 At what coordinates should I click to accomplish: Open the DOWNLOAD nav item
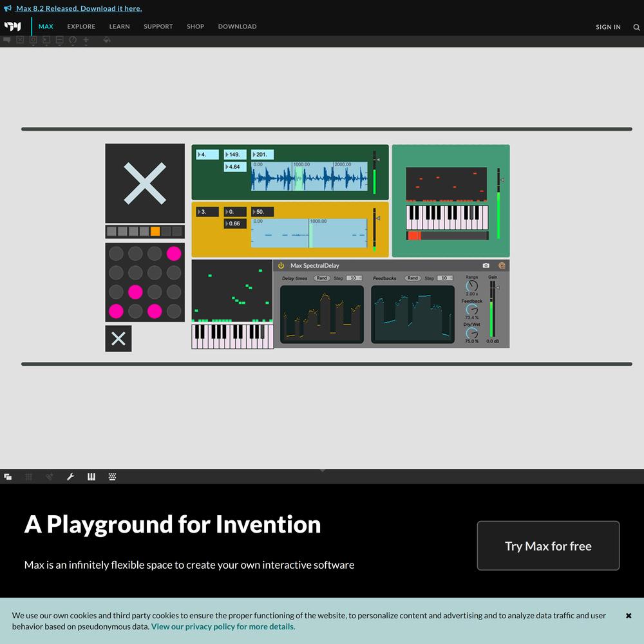[x=238, y=26]
